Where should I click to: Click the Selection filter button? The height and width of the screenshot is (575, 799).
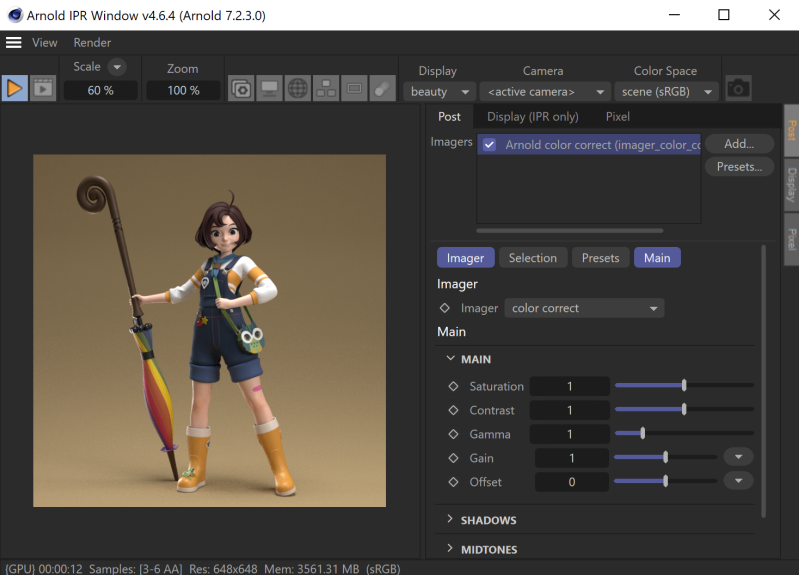point(532,258)
